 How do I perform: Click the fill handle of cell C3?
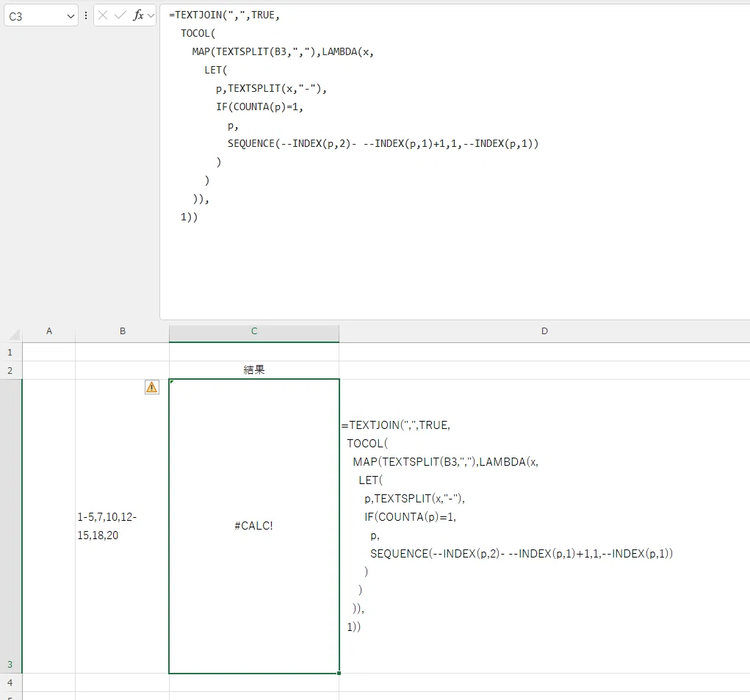[x=339, y=674]
